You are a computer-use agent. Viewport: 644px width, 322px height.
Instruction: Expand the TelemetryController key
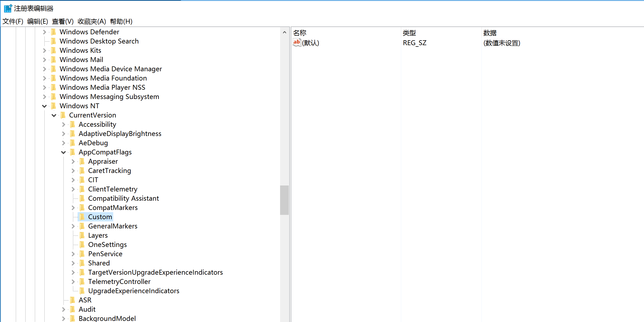73,281
